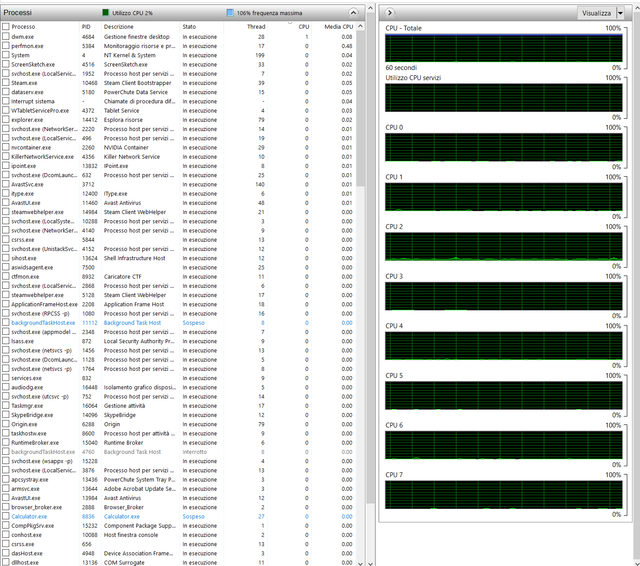
Task: Click Adobe Acrobat Update description cell
Action: coord(140,489)
